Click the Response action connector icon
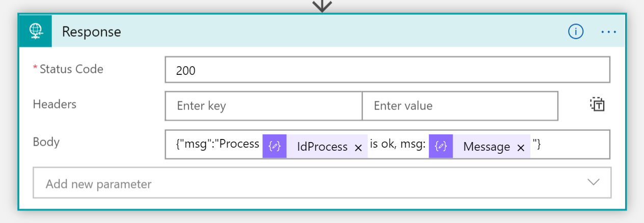The width and height of the screenshot is (644, 223). click(35, 31)
